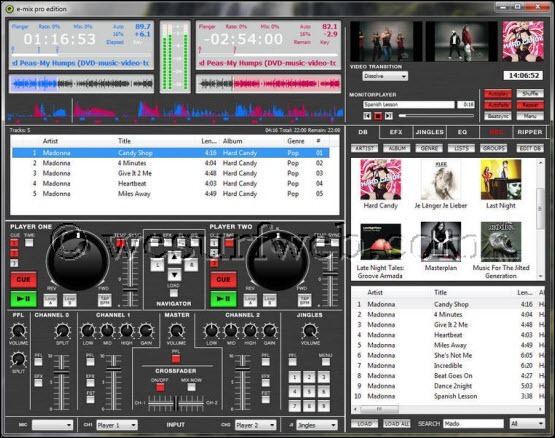The width and height of the screenshot is (555, 438).
Task: Open Jingles input dropdown
Action: pos(317,425)
